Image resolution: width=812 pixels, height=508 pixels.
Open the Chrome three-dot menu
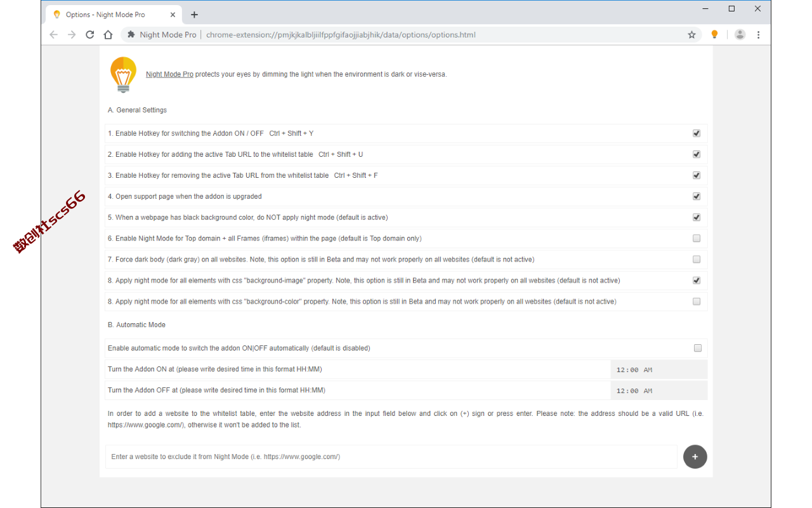(758, 35)
